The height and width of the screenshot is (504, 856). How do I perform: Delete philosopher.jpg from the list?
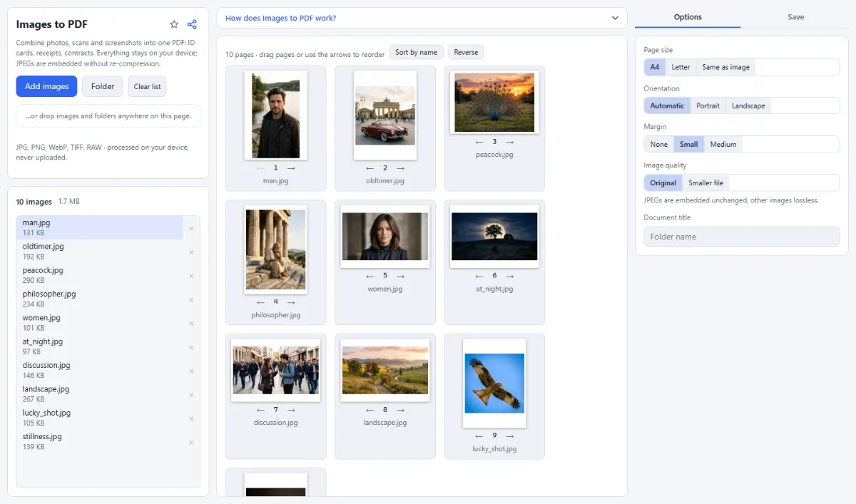pos(191,300)
